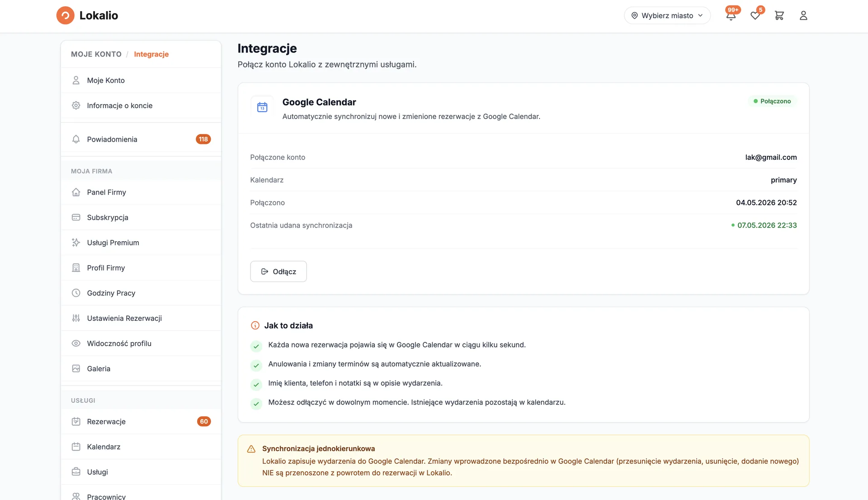Click the sliders icon beside Ustawienia Rezerwacji
The width and height of the screenshot is (868, 500).
click(x=76, y=318)
